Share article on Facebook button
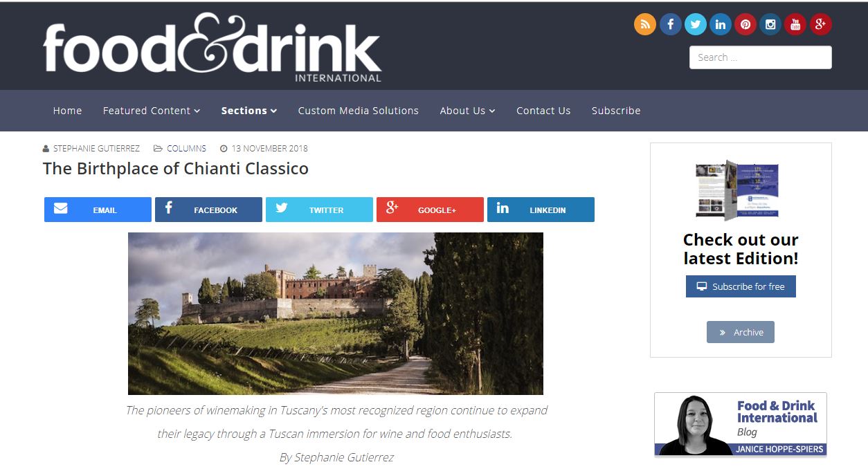This screenshot has height=469, width=868. (x=208, y=210)
